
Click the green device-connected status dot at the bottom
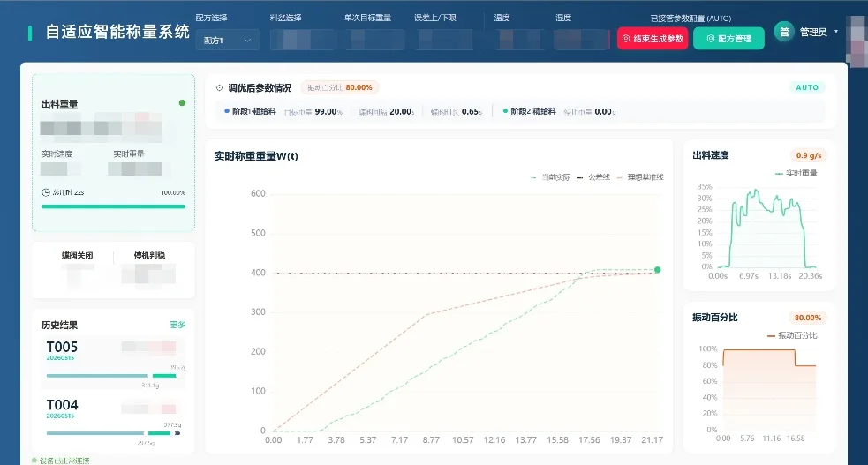point(34,460)
